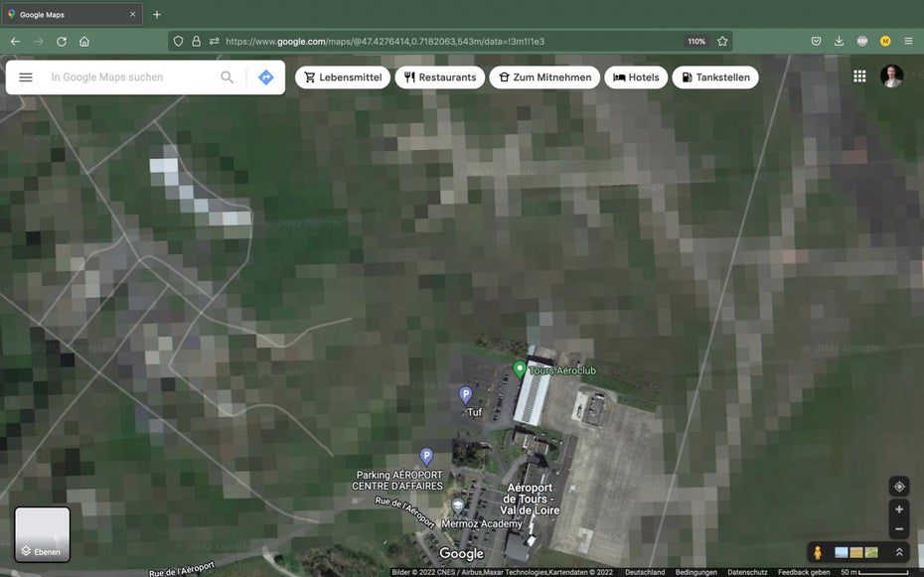Screen dimensions: 924x577
Task: Open the blue directions route icon
Action: coord(265,77)
